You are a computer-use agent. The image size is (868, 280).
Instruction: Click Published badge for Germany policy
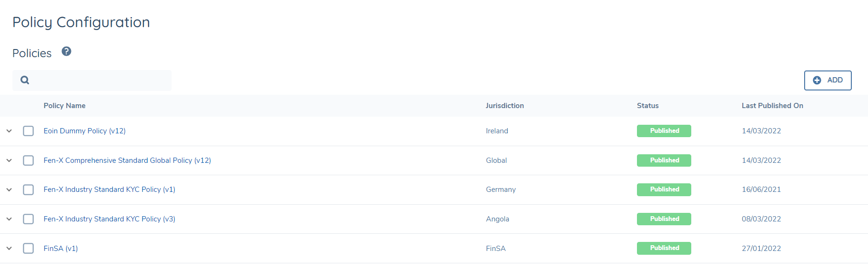(x=664, y=190)
